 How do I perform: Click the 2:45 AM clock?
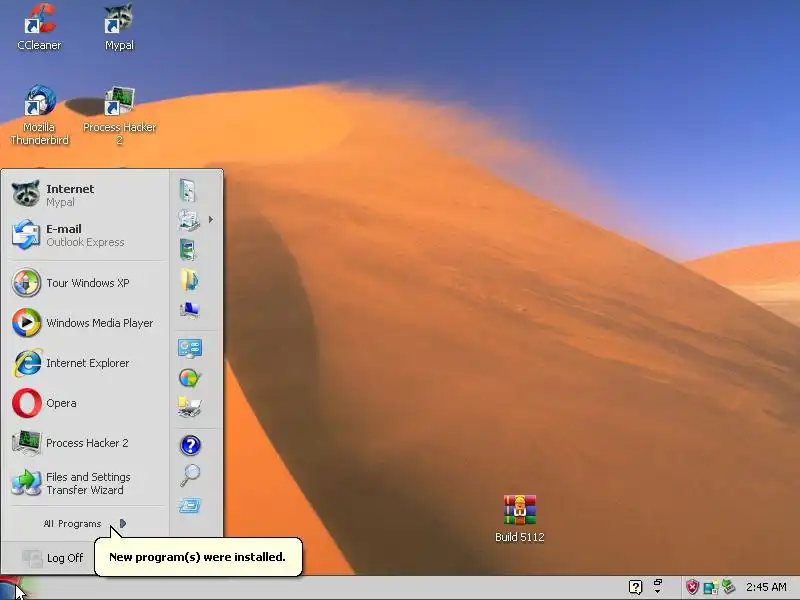coord(766,587)
